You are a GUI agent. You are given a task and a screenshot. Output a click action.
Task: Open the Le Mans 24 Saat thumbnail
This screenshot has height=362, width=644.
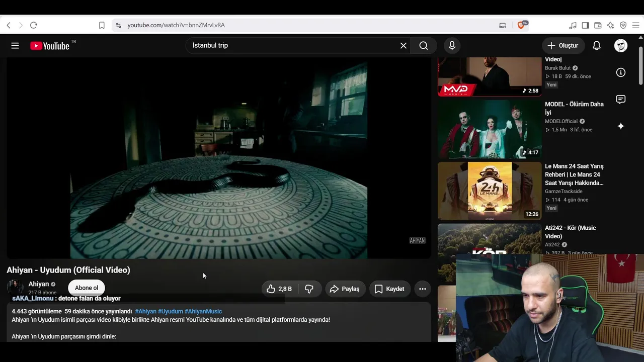click(x=490, y=191)
